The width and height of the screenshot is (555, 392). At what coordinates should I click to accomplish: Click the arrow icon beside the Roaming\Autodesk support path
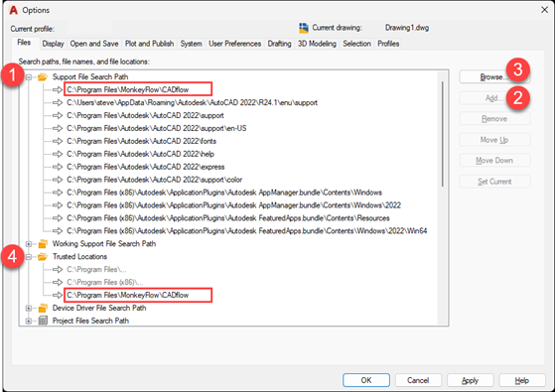pyautogui.click(x=58, y=102)
